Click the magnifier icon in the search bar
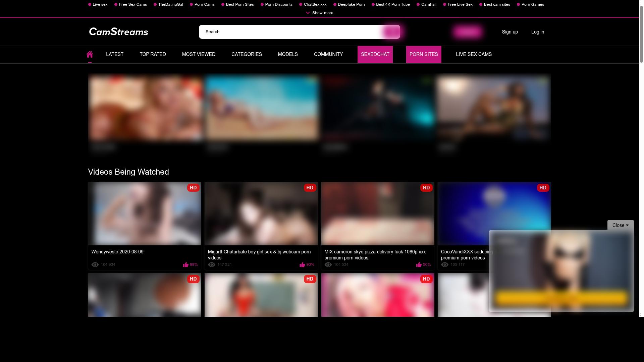The height and width of the screenshot is (362, 644). tap(391, 32)
